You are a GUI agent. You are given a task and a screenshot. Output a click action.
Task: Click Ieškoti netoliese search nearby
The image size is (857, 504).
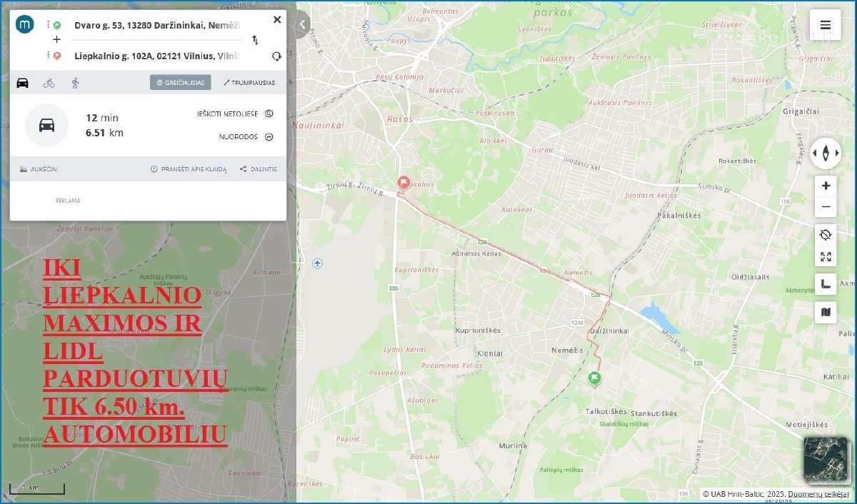[235, 114]
